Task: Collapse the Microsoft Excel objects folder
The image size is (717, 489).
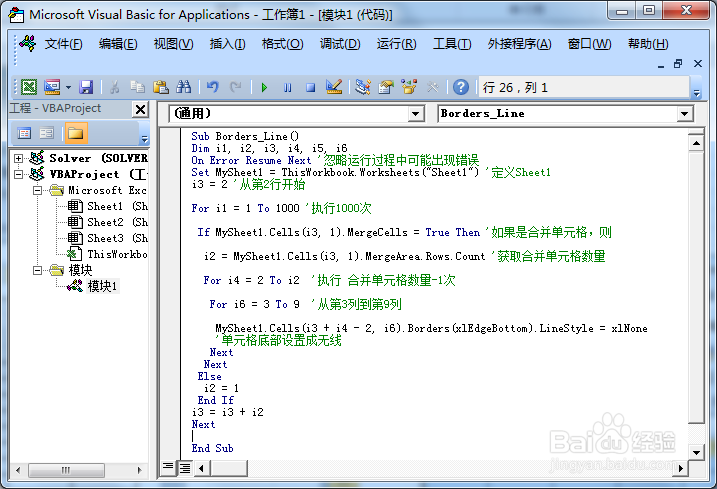Action: pos(37,190)
